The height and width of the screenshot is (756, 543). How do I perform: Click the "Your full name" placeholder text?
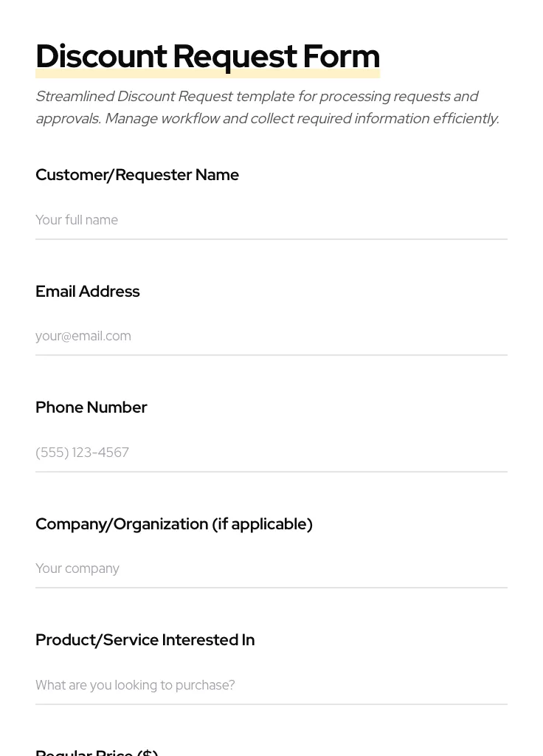77,220
